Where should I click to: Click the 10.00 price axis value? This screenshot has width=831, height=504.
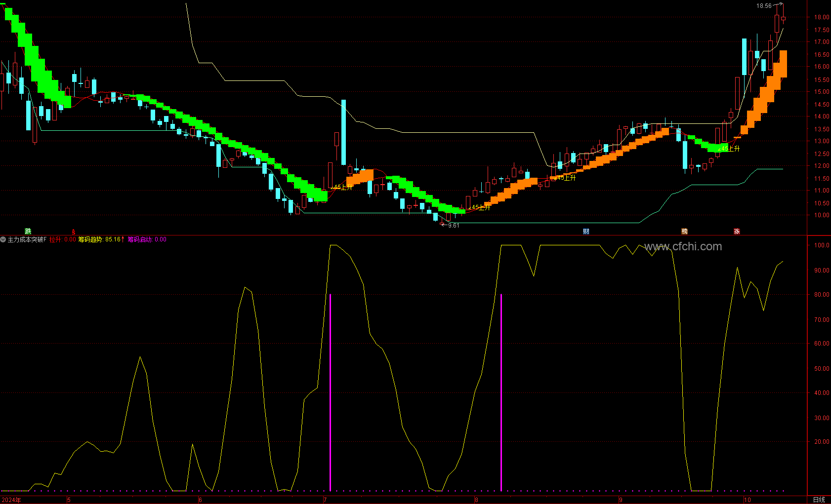click(x=822, y=216)
